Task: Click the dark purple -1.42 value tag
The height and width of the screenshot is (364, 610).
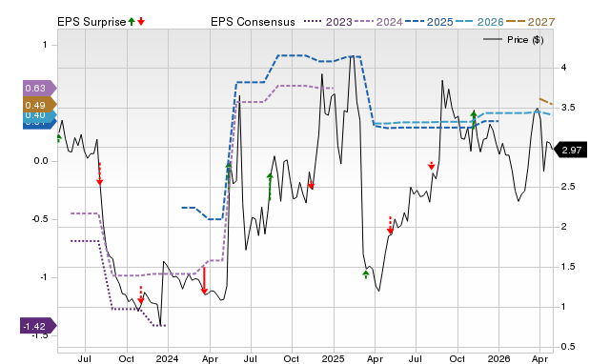Action: (38, 326)
